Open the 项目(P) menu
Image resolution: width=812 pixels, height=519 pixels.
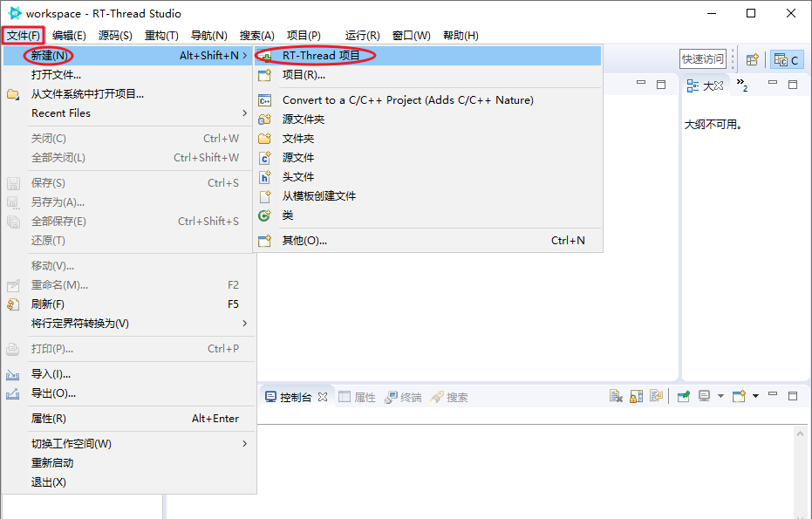pos(304,35)
